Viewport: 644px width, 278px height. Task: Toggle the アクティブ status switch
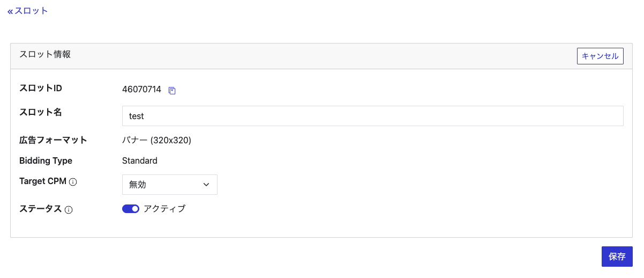click(131, 209)
